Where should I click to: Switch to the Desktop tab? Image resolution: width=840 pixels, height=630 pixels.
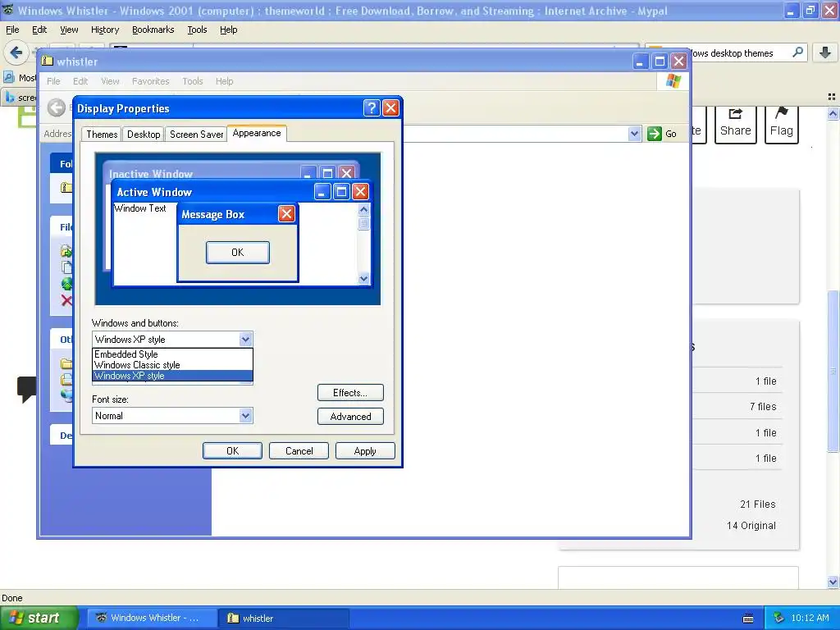143,135
